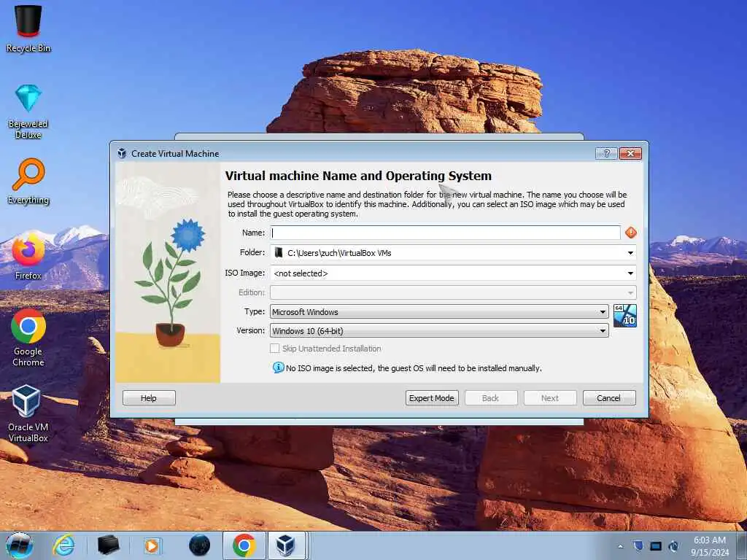Screen dimensions: 747x560
Task: Open the ISO Image dropdown
Action: 630,273
